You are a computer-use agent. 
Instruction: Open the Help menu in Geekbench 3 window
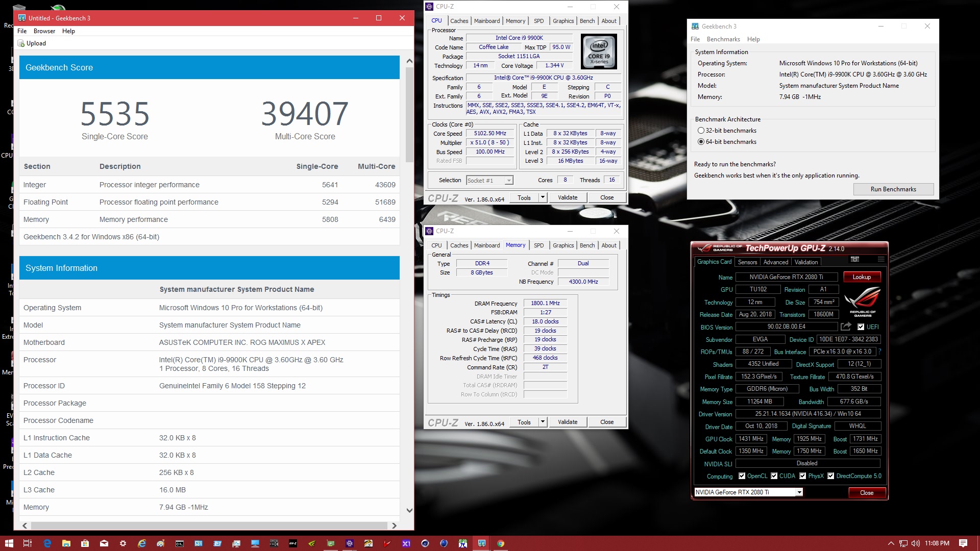click(753, 39)
